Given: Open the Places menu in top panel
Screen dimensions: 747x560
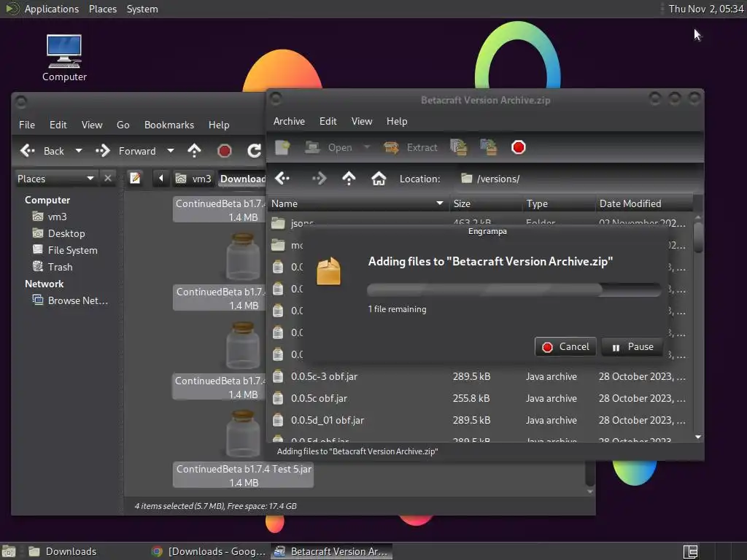Looking at the screenshot, I should (103, 9).
